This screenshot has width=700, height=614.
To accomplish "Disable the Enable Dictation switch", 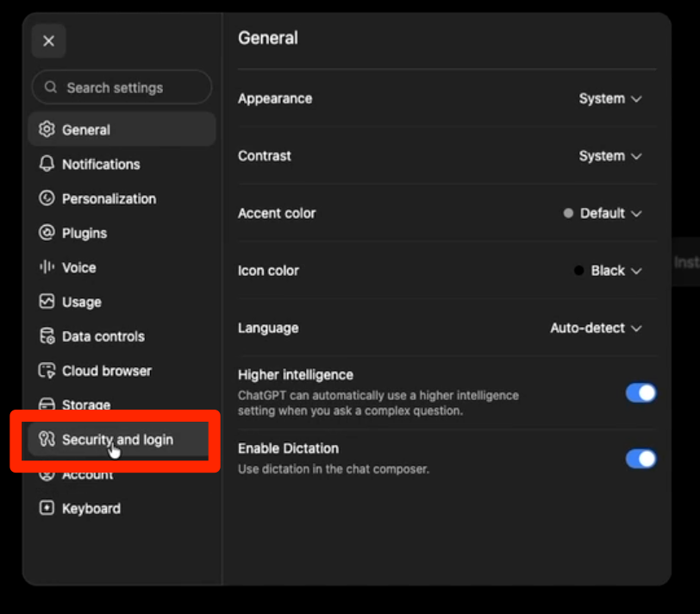I will [x=641, y=459].
